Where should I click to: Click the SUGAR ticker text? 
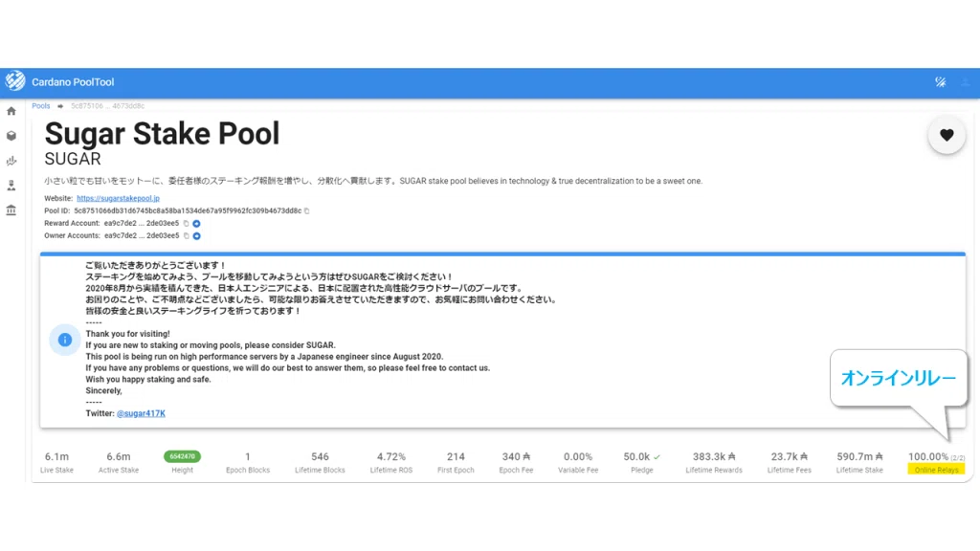coord(73,159)
